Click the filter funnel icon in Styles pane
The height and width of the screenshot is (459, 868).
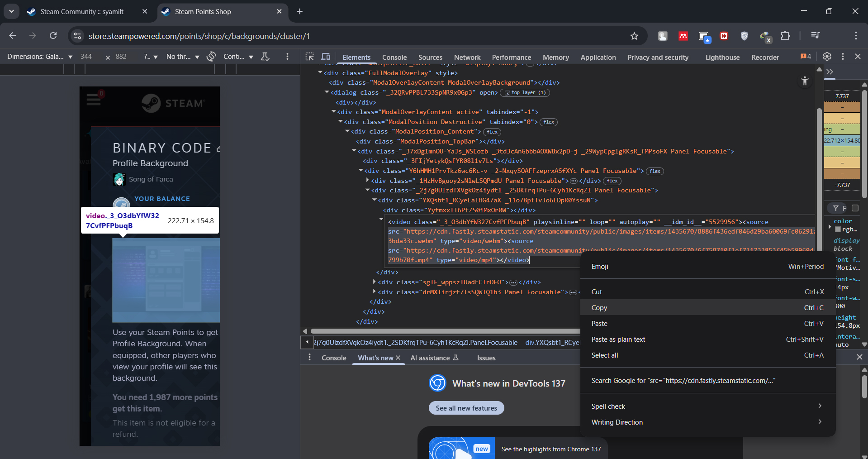pos(836,208)
